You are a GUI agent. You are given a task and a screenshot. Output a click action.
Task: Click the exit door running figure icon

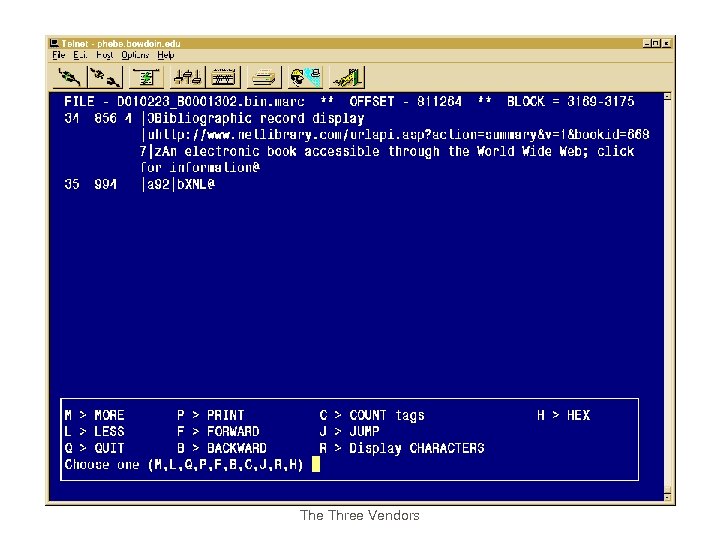click(x=347, y=77)
